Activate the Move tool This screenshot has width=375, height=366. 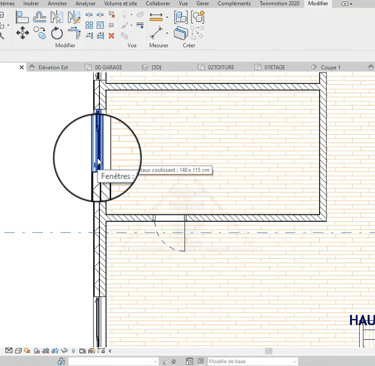[22, 33]
